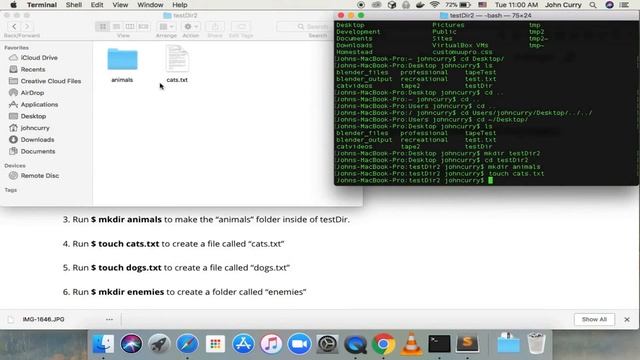Open options for IMG-1646.JPG download

click(x=109, y=319)
